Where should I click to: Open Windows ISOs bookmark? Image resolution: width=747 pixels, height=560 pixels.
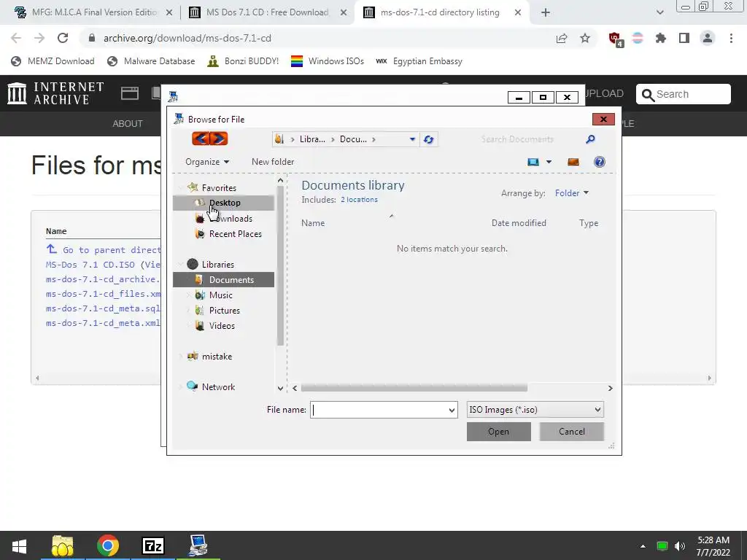328,61
